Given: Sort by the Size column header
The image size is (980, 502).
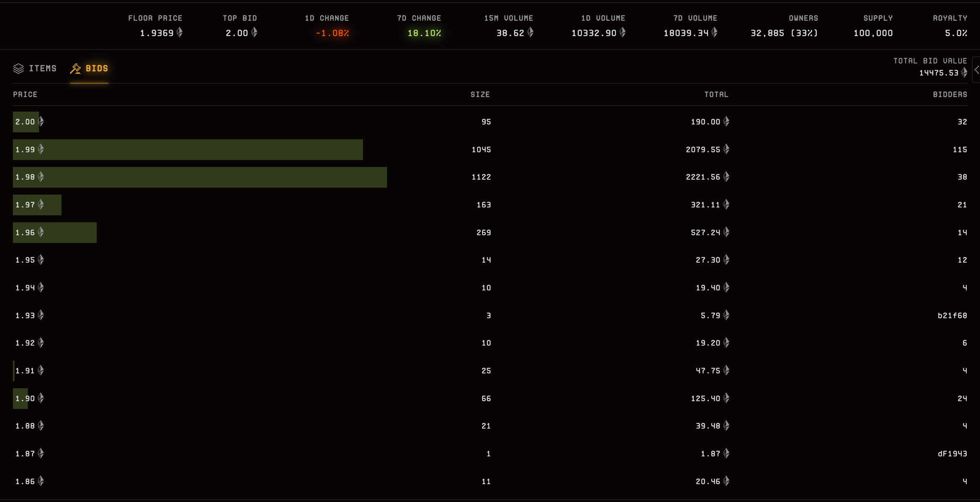Looking at the screenshot, I should coord(480,95).
